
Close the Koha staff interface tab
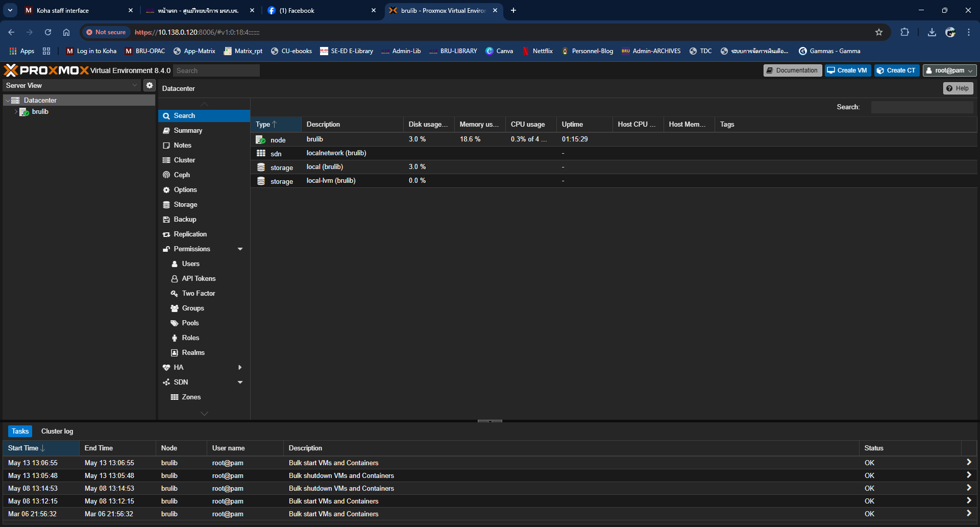coord(131,10)
